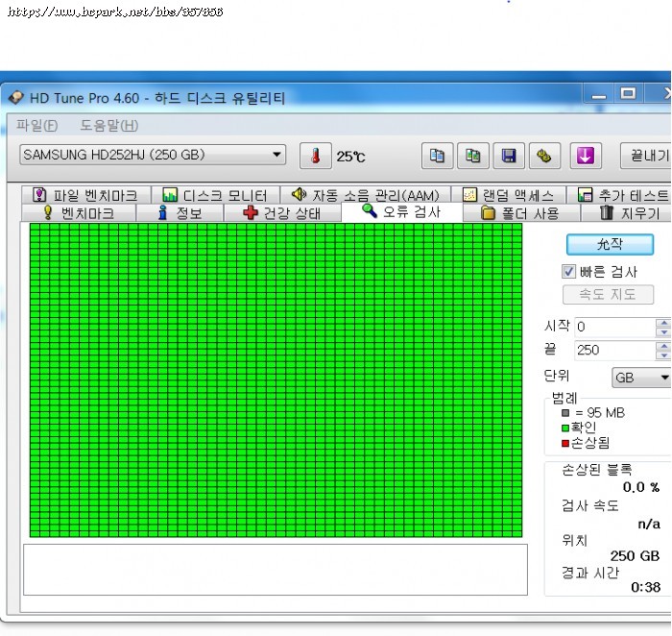Viewport: 672px width, 636px height.
Task: Click the save floppy disk icon
Action: [509, 156]
